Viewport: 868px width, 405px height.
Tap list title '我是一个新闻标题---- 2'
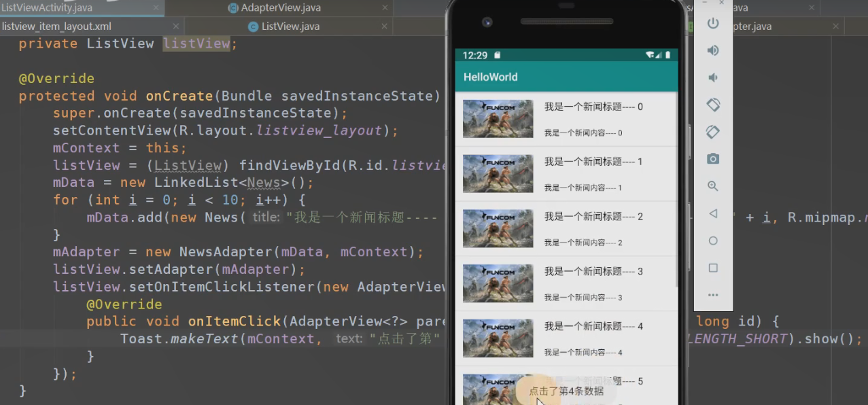click(593, 217)
